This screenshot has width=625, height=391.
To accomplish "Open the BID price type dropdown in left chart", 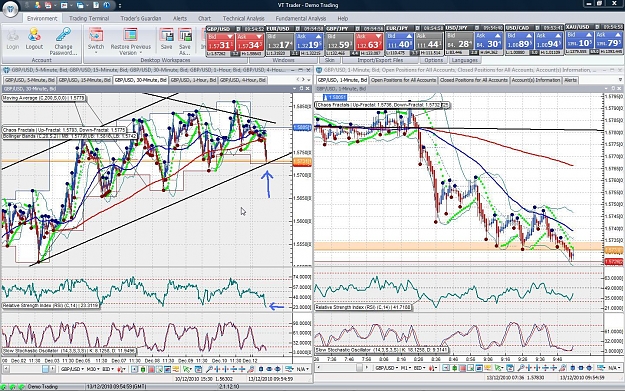I will coord(108,369).
